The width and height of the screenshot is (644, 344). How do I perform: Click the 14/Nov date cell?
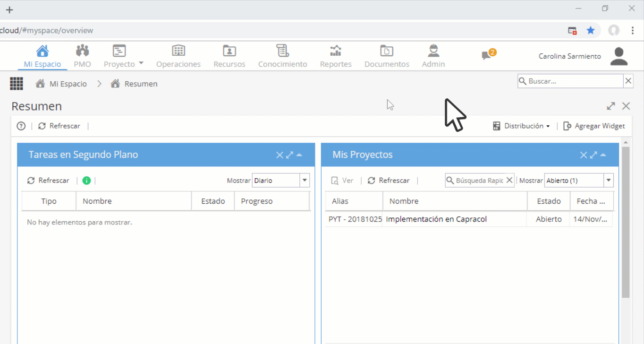click(x=591, y=219)
